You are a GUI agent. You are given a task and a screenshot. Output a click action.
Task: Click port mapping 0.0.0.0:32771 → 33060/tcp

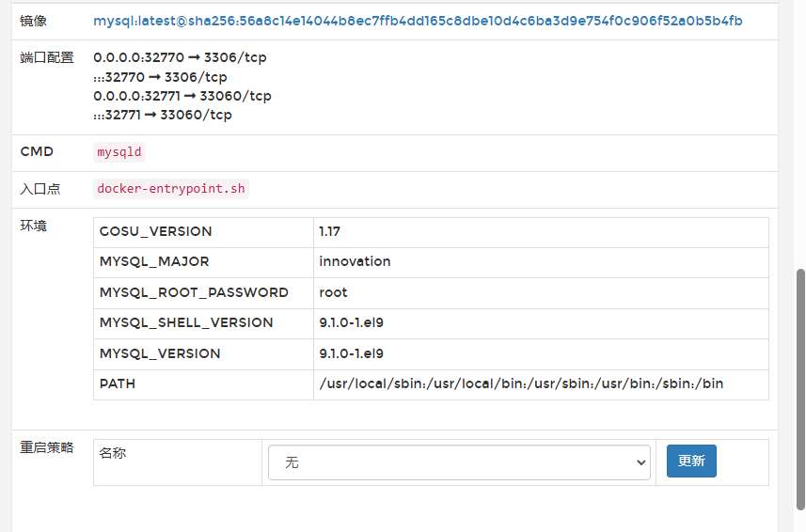(x=182, y=96)
